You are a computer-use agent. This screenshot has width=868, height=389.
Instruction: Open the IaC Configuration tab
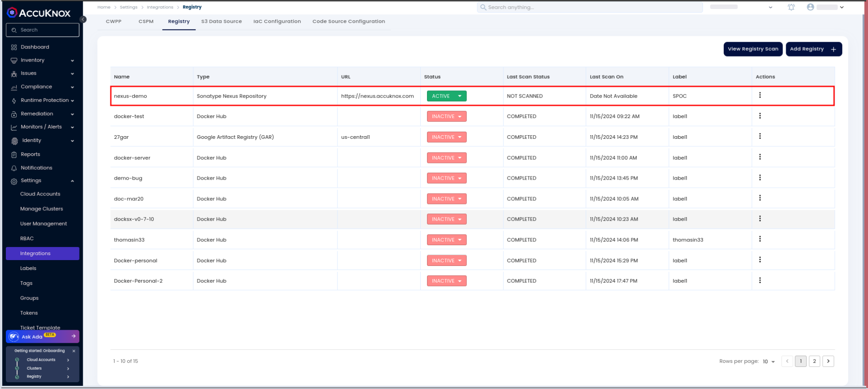(x=277, y=21)
